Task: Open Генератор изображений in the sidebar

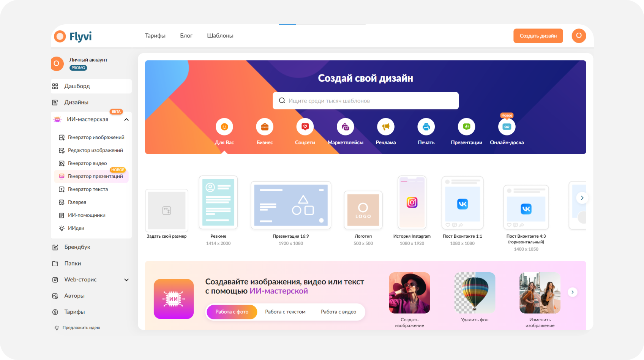Action: point(92,137)
